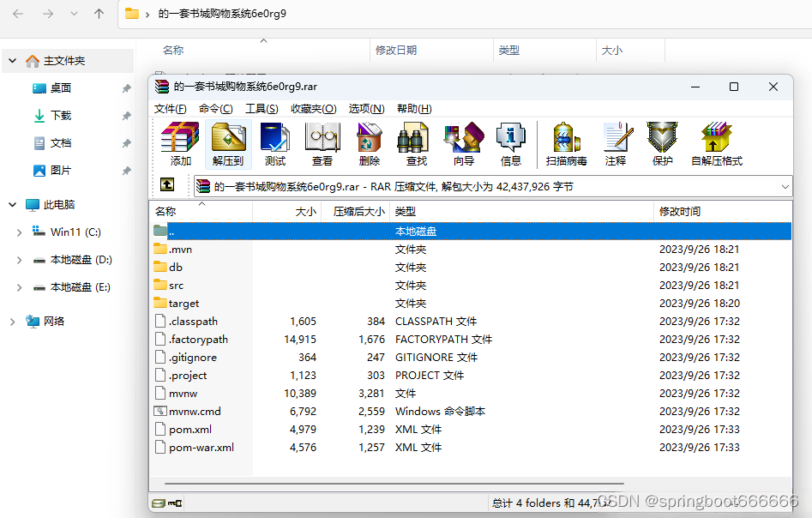812x518 pixels.
Task: Sort archive list by 类型 column
Action: click(521, 211)
